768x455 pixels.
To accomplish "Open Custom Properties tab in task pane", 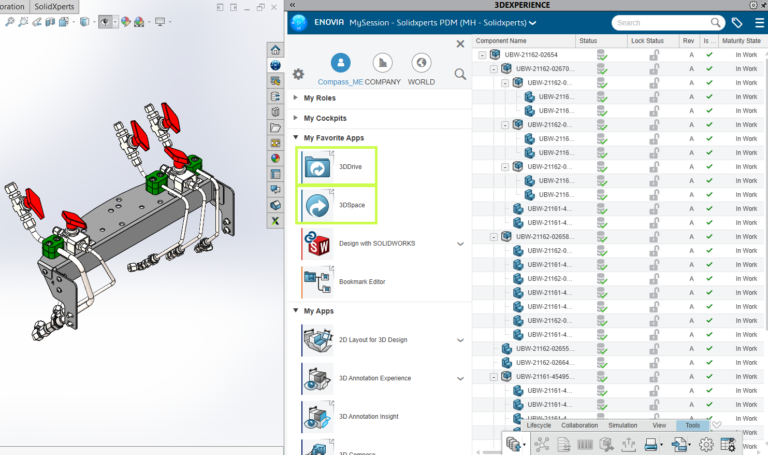I will click(x=275, y=174).
